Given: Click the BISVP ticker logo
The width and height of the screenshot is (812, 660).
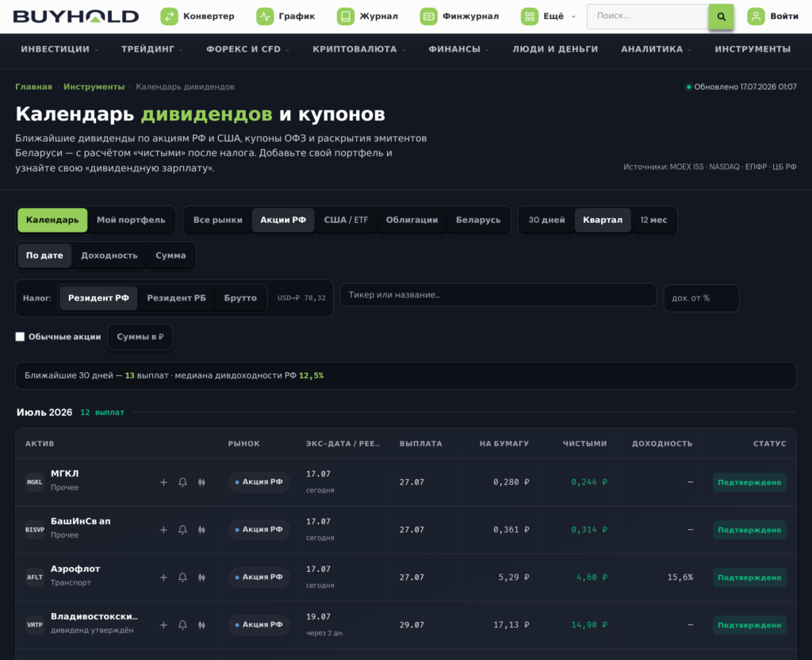Looking at the screenshot, I should (x=35, y=530).
